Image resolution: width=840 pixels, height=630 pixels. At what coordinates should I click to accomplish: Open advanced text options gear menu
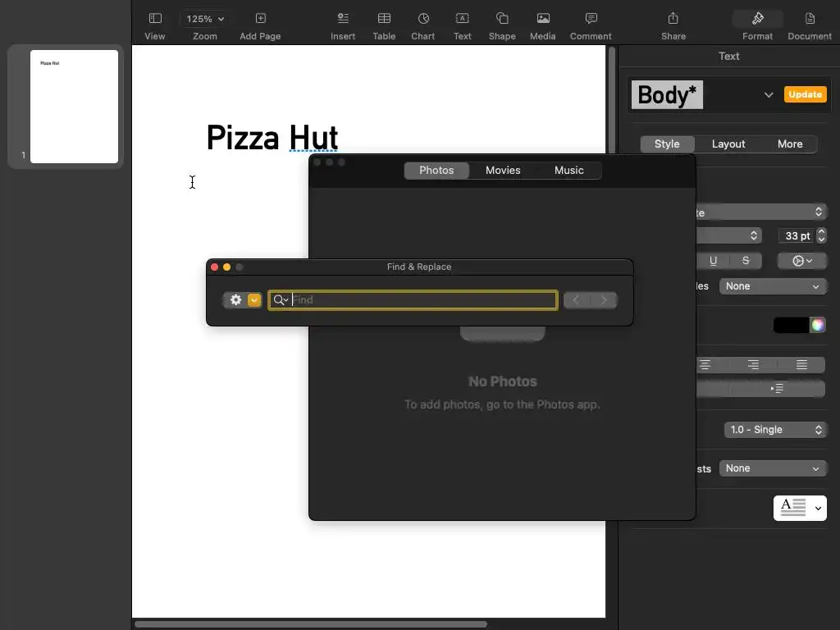(x=802, y=261)
